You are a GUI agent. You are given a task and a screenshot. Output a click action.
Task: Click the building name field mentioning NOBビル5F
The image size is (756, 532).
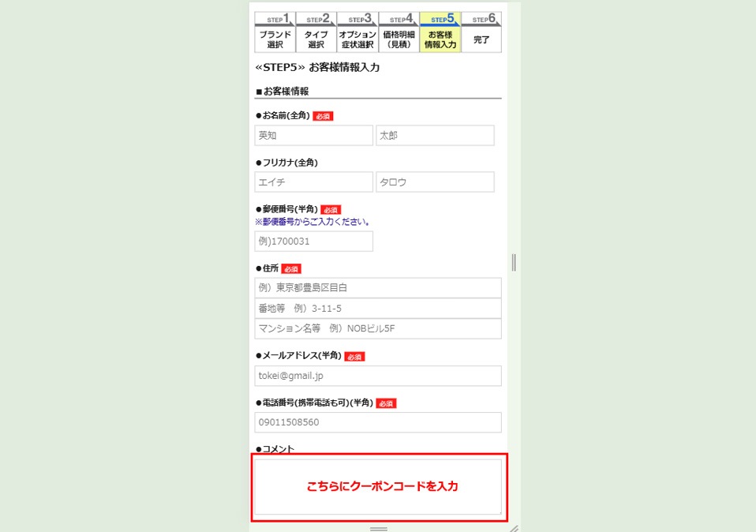(x=378, y=328)
